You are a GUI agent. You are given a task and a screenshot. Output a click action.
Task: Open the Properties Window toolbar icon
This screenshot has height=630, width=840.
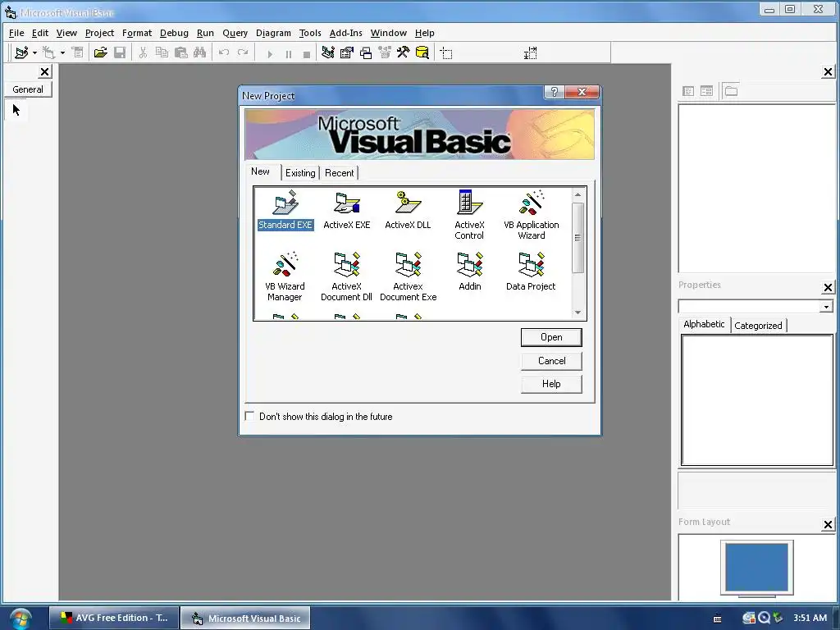[347, 52]
